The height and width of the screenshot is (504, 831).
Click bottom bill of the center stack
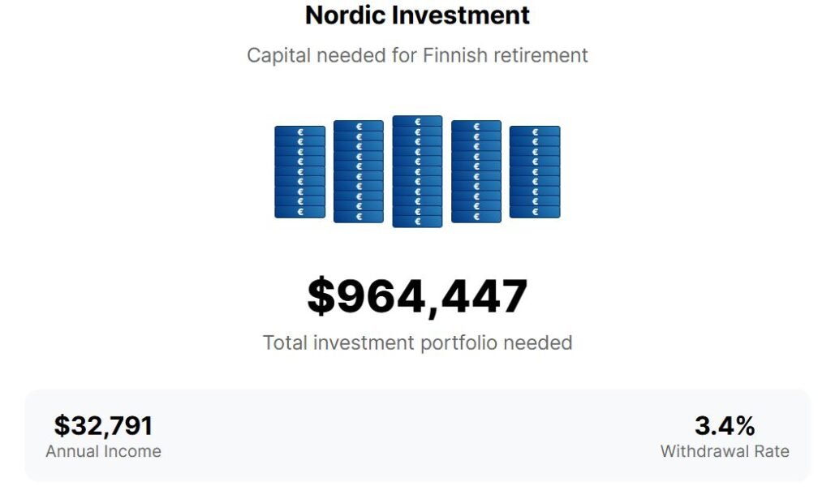coord(417,222)
